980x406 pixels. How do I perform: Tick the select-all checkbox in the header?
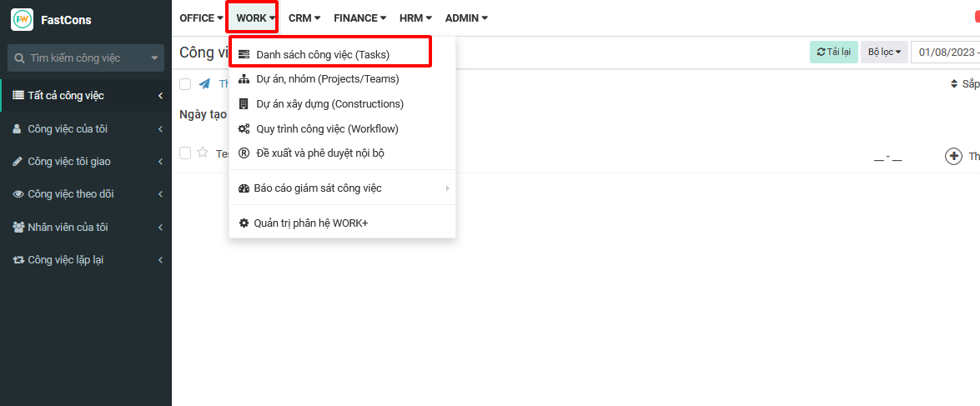coord(185,84)
